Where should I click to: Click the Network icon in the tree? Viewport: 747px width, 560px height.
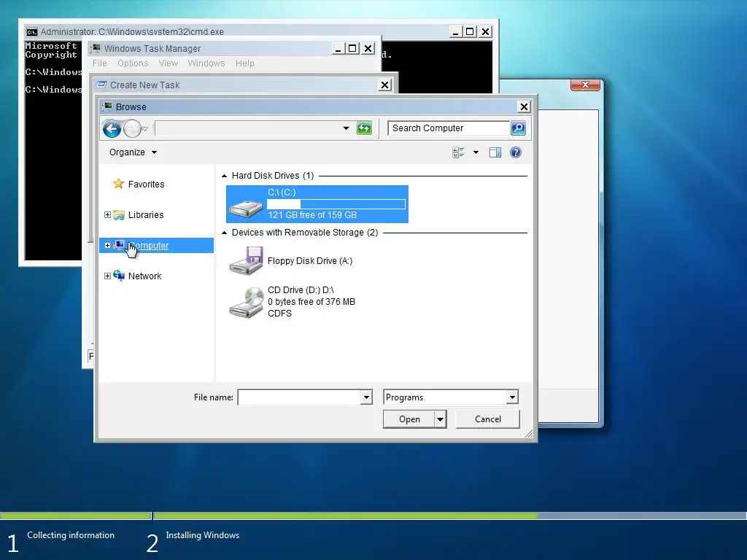[x=119, y=276]
